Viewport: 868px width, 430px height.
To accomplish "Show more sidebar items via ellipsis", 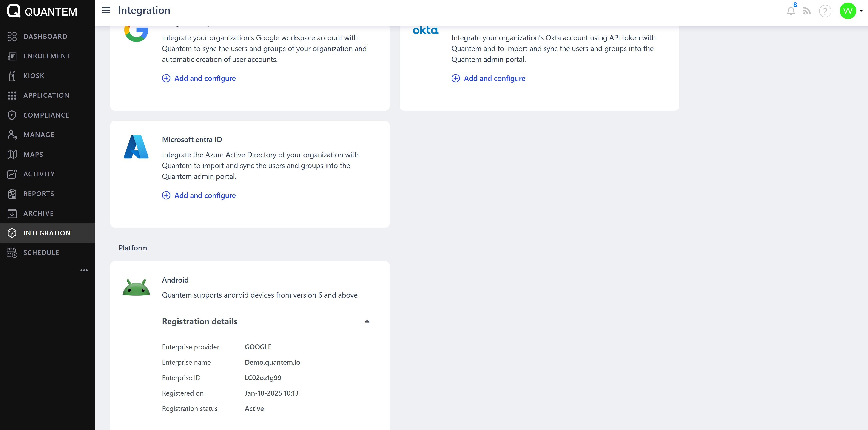I will click(84, 270).
